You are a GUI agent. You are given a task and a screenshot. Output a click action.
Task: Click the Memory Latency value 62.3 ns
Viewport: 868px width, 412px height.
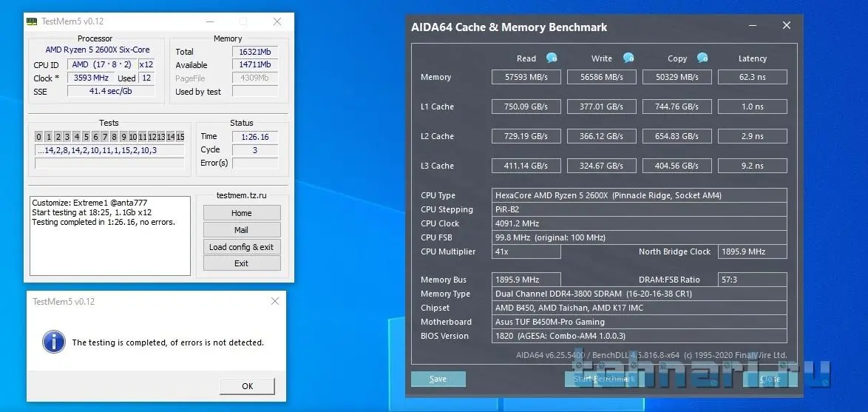(753, 77)
